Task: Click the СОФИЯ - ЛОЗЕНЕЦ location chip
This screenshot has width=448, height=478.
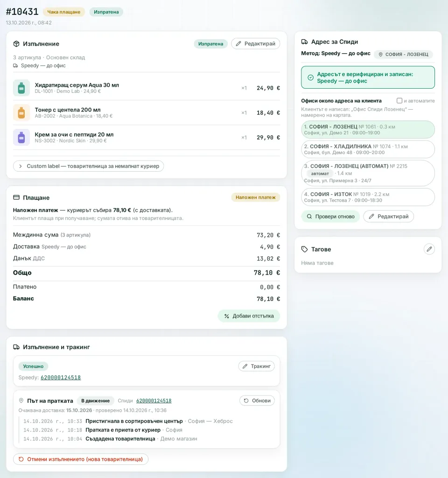Action: point(403,54)
